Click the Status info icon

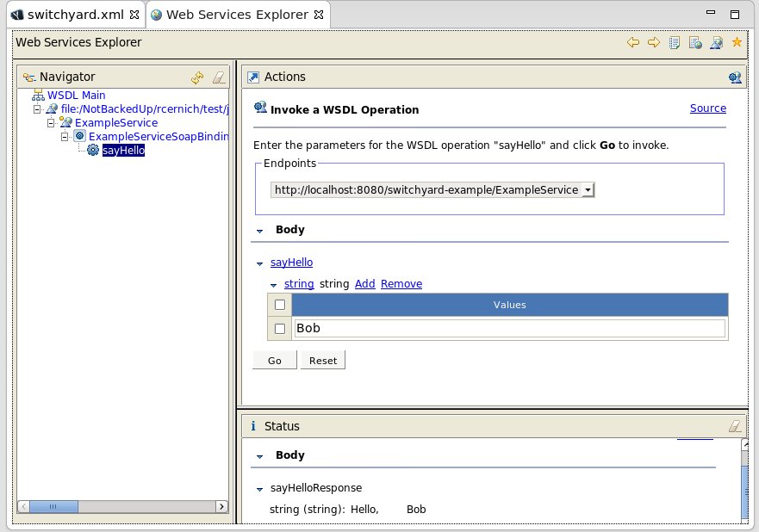[x=253, y=425]
